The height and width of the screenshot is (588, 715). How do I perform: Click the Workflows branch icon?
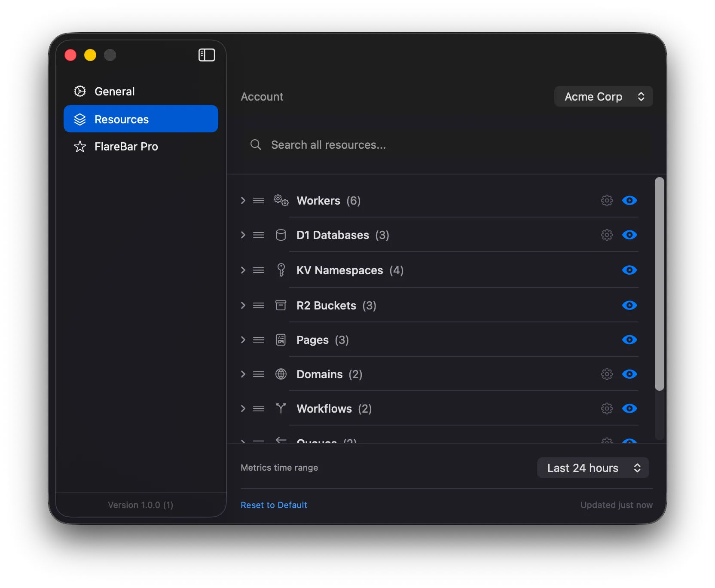pyautogui.click(x=281, y=409)
